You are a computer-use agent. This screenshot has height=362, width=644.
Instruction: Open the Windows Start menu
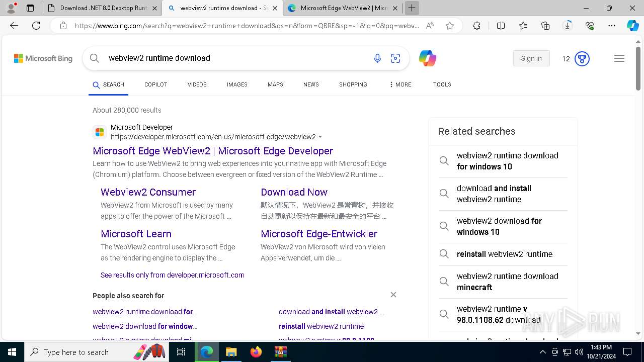(12, 352)
